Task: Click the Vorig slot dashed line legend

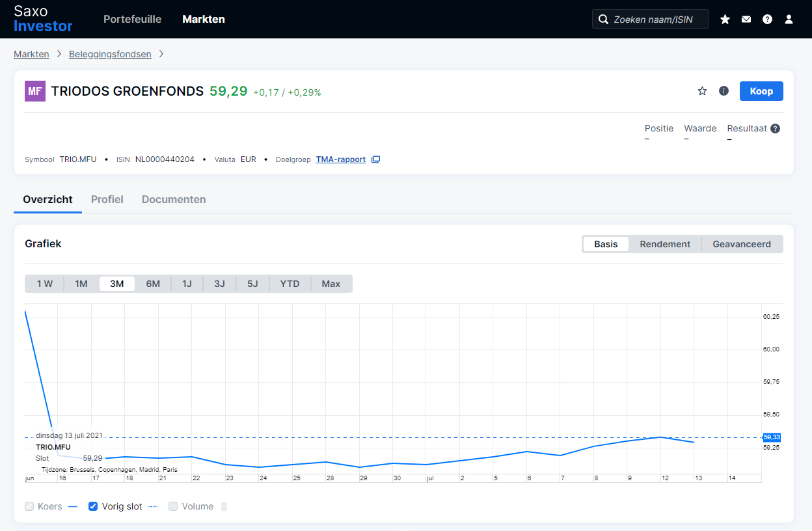Action: [x=153, y=506]
